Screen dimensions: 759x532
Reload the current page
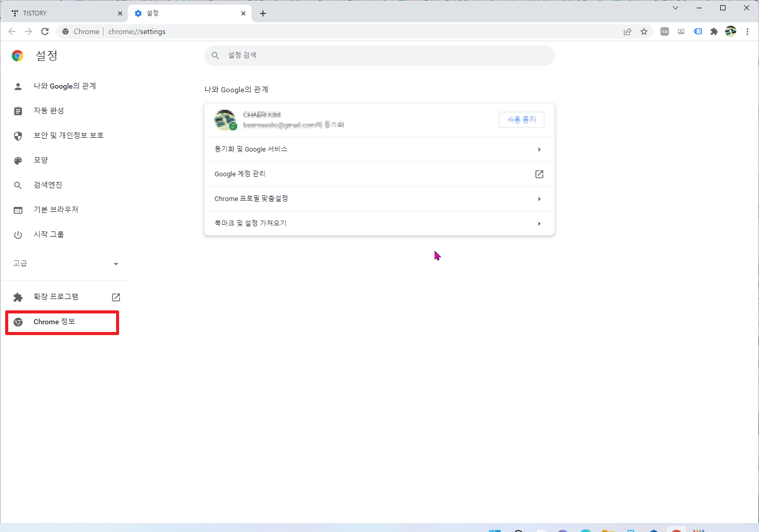tap(45, 31)
